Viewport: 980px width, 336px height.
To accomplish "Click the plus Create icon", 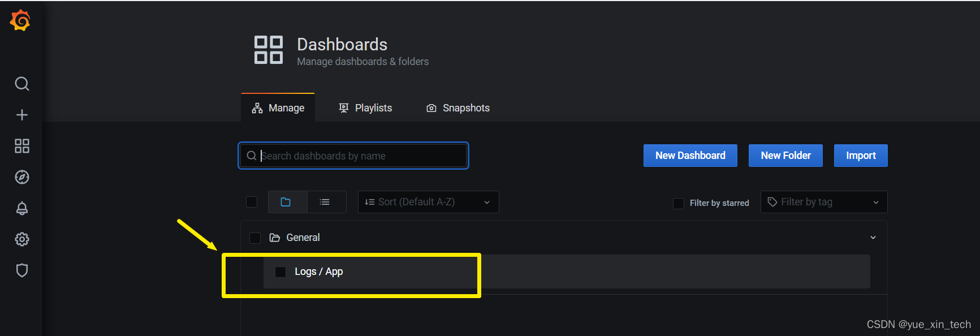I will [x=22, y=115].
